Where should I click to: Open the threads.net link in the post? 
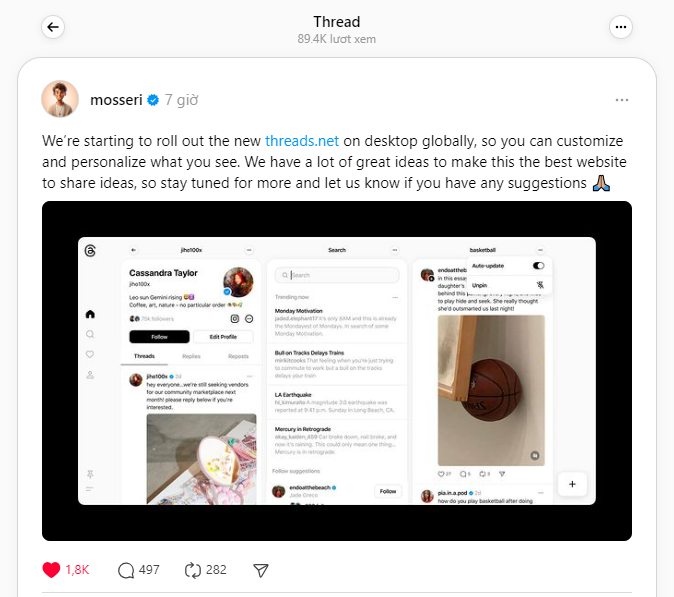click(302, 141)
